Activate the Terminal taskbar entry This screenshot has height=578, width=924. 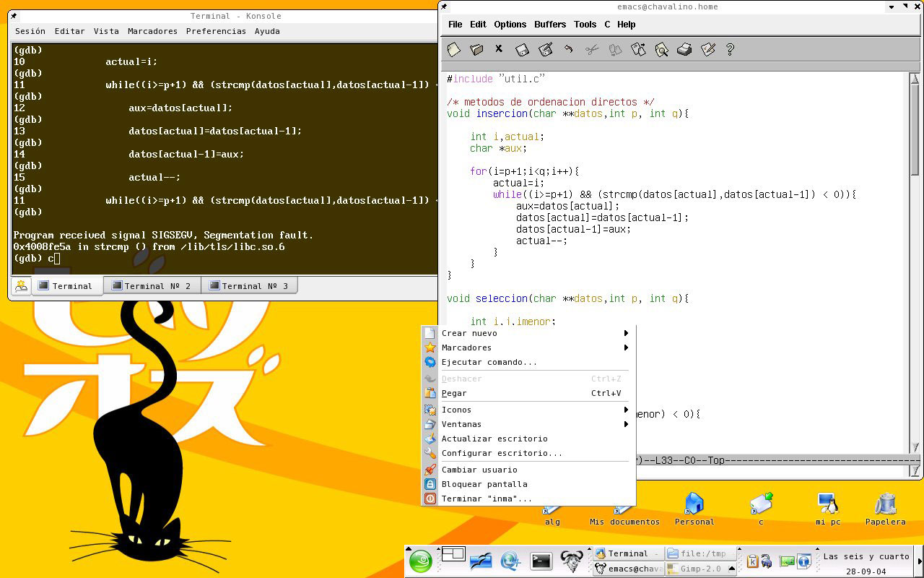point(628,553)
